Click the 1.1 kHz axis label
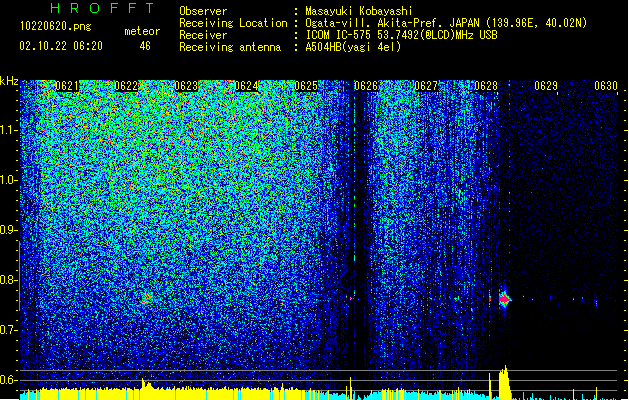Viewport: 629px width, 400px height. point(9,130)
